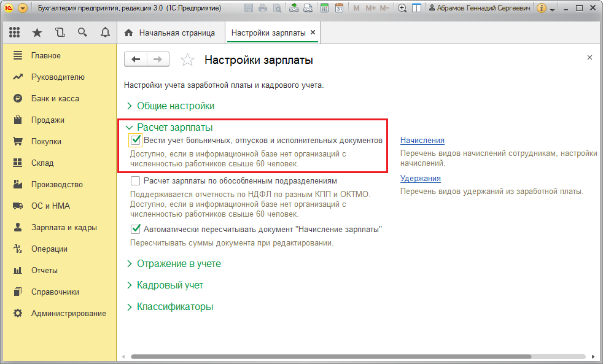Select the Настройки зарплаты tab
This screenshot has width=603, height=364.
tap(268, 33)
